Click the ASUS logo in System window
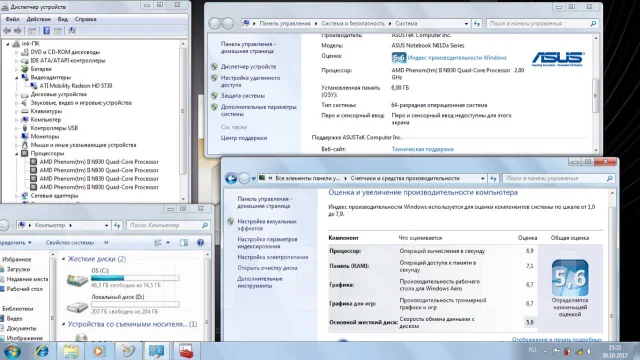 click(558, 59)
